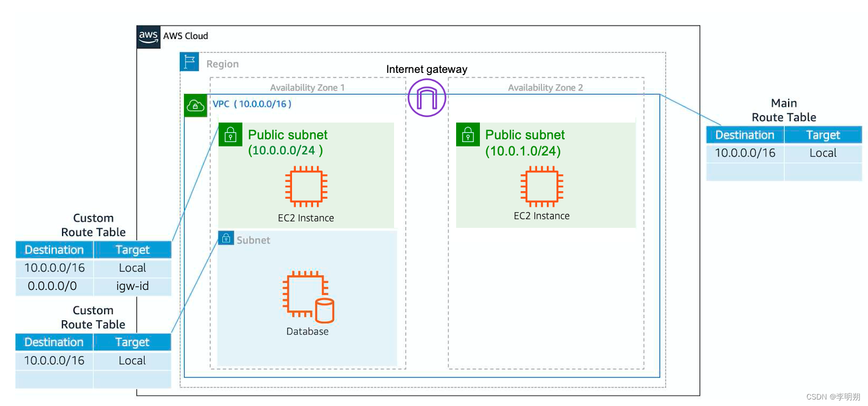The width and height of the screenshot is (868, 406).
Task: Click Target header in lower Custom Route Table
Action: coord(132,342)
